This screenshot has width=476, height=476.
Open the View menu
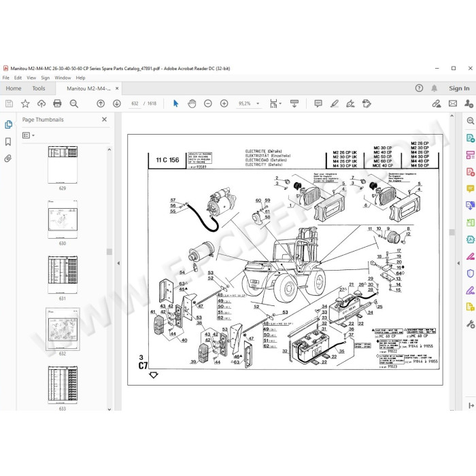pyautogui.click(x=31, y=78)
